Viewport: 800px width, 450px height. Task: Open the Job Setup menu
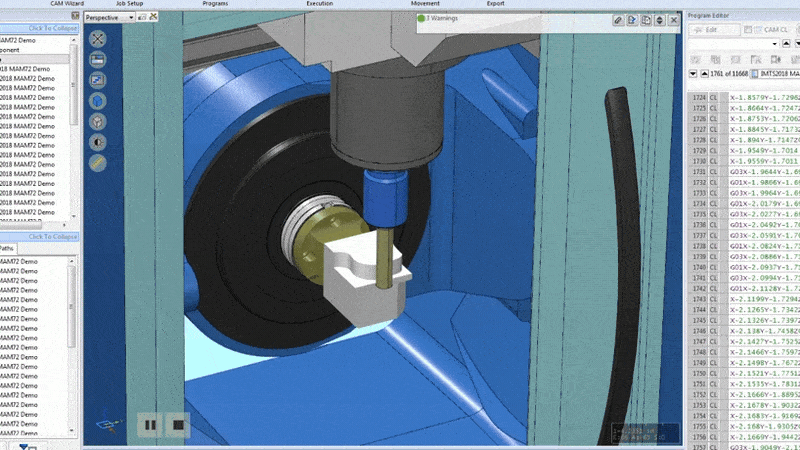point(128,4)
